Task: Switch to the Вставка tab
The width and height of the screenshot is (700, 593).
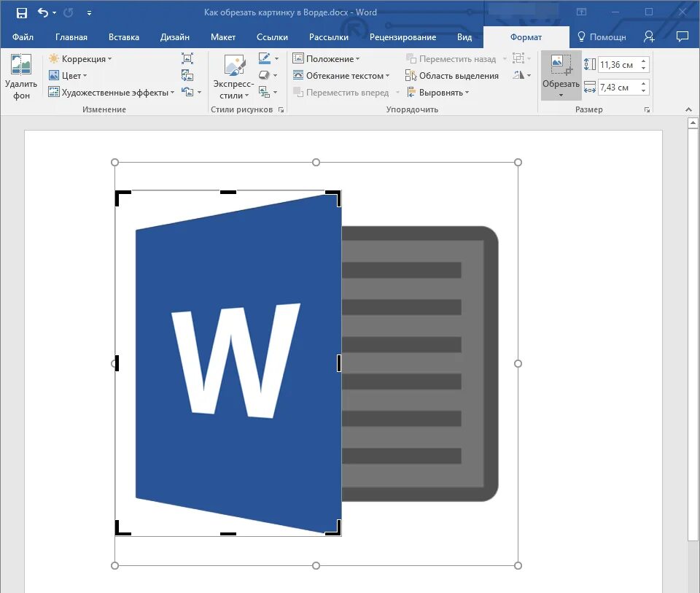Action: (x=124, y=37)
